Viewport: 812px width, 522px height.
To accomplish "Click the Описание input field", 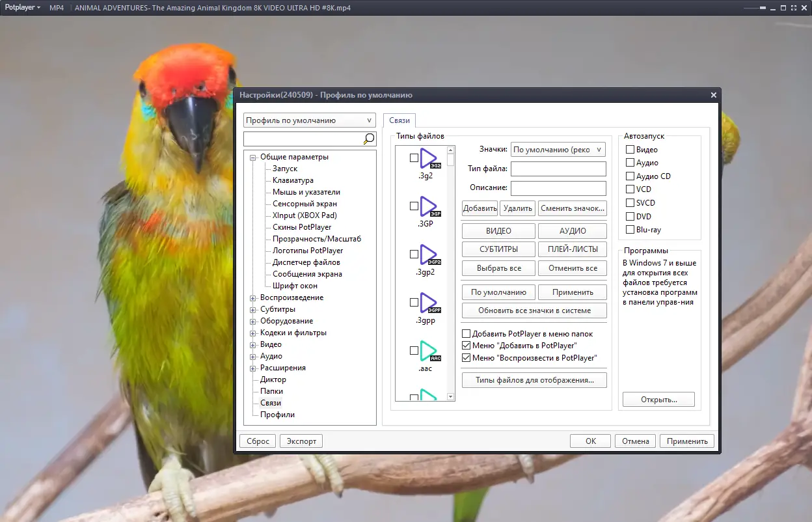I will 558,188.
